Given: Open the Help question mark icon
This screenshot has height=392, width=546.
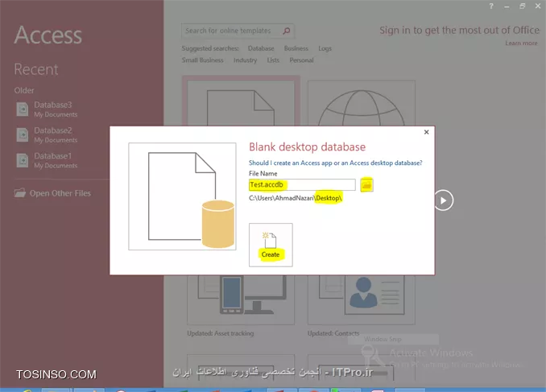Looking at the screenshot, I should tap(491, 6).
